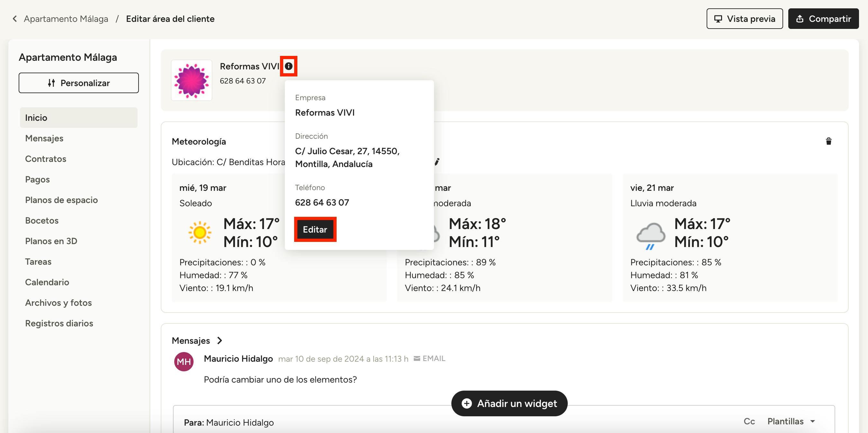Click the pencil icon to edit location

coord(437,162)
